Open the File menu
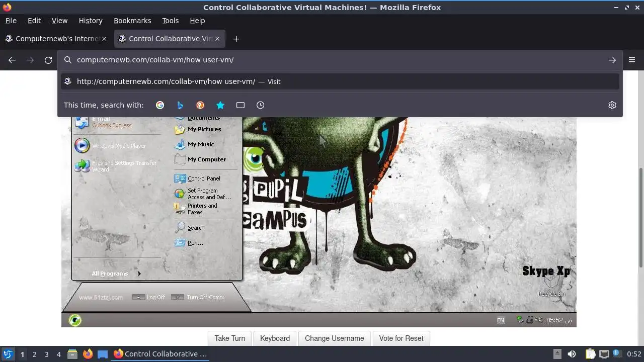The height and width of the screenshot is (362, 644). click(x=11, y=21)
